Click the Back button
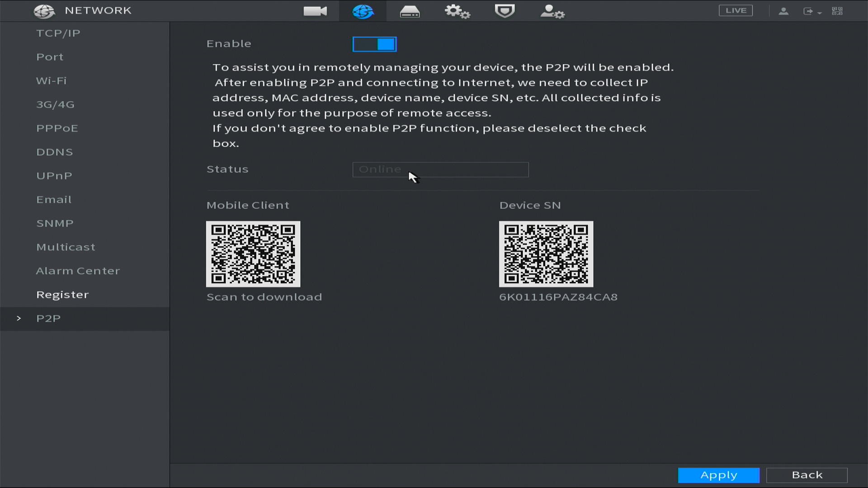Viewport: 868px width, 488px height. click(x=807, y=475)
